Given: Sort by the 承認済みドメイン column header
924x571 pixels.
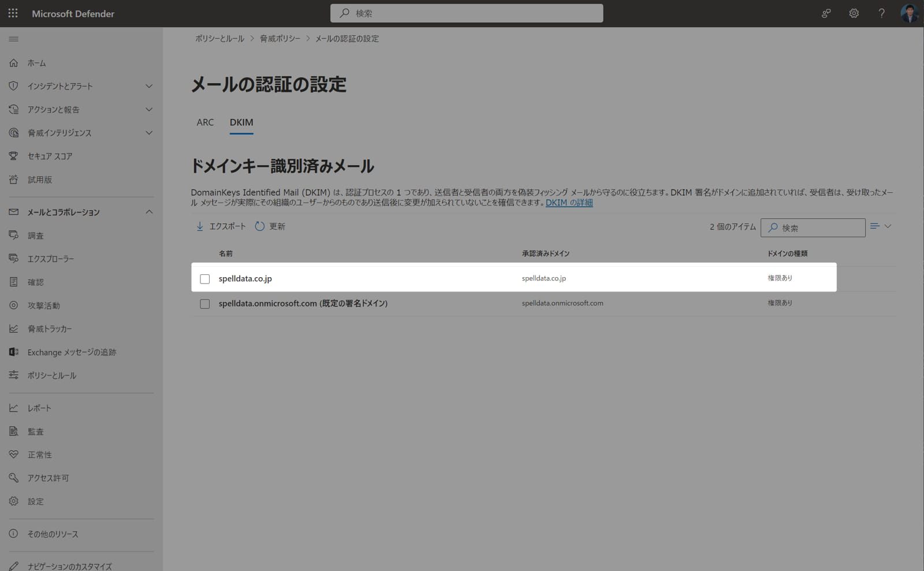Looking at the screenshot, I should tap(546, 253).
